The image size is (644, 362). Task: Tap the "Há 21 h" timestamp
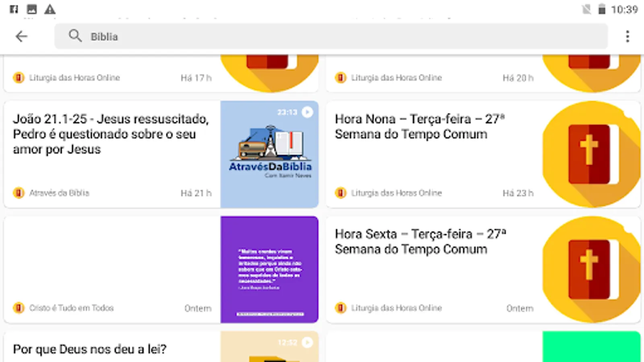[x=196, y=193]
